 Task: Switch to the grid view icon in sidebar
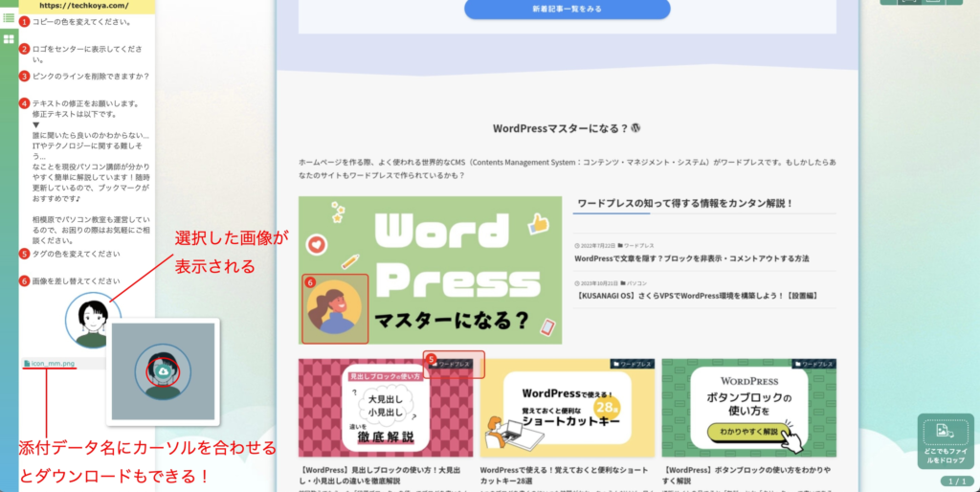pyautogui.click(x=9, y=38)
